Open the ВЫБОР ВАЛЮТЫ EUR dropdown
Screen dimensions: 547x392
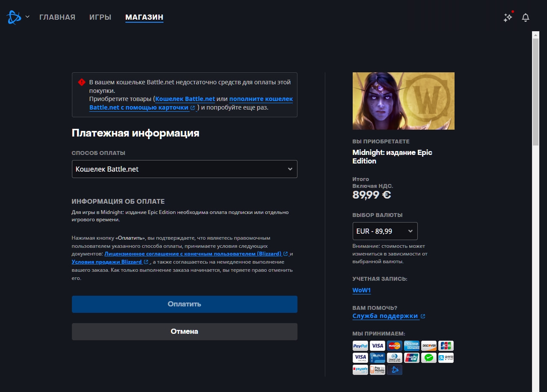tap(385, 231)
